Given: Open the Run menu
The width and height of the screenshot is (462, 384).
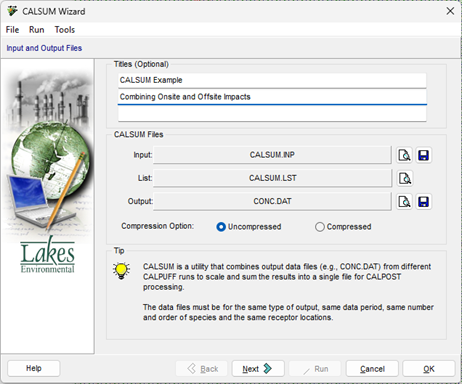Looking at the screenshot, I should click(x=36, y=30).
